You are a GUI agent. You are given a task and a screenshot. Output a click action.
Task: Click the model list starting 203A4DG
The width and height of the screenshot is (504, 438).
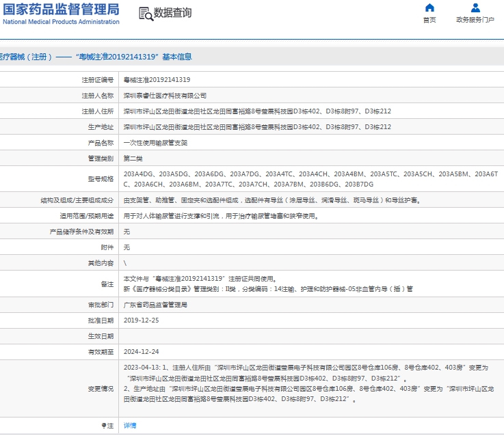[311, 179]
